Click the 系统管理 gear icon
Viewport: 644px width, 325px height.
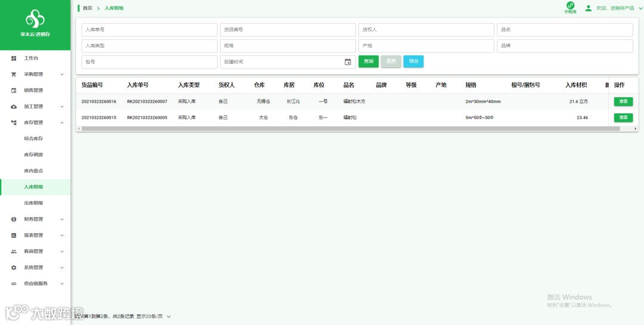14,268
